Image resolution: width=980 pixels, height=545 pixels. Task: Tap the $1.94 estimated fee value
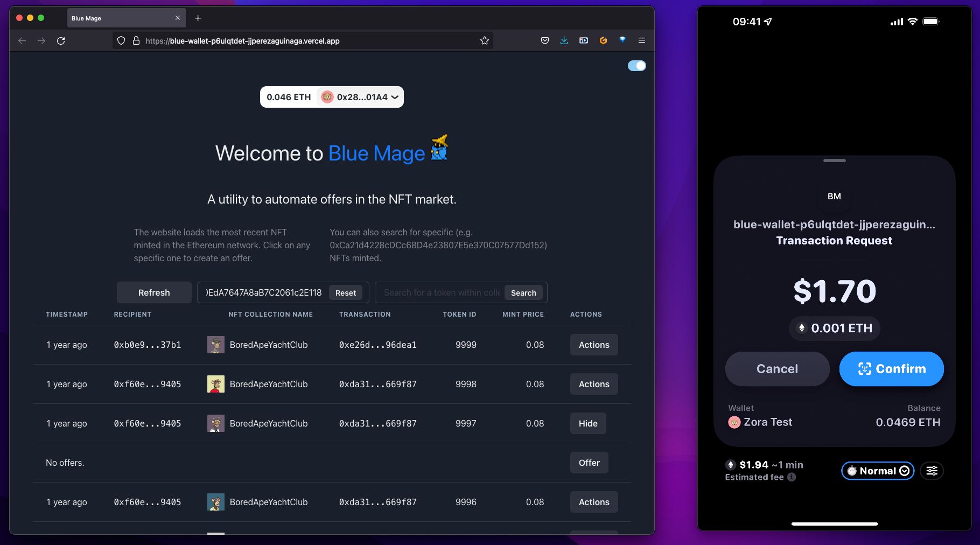click(x=754, y=465)
